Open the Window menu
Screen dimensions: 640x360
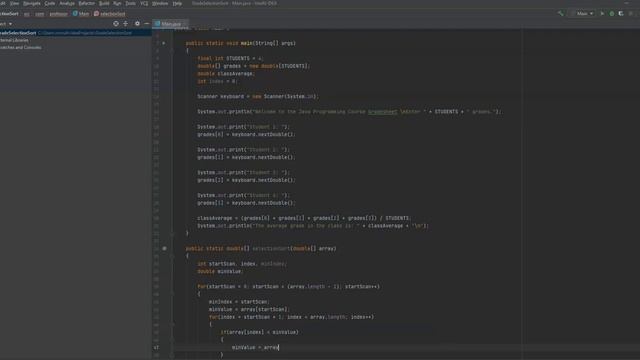click(160, 3)
